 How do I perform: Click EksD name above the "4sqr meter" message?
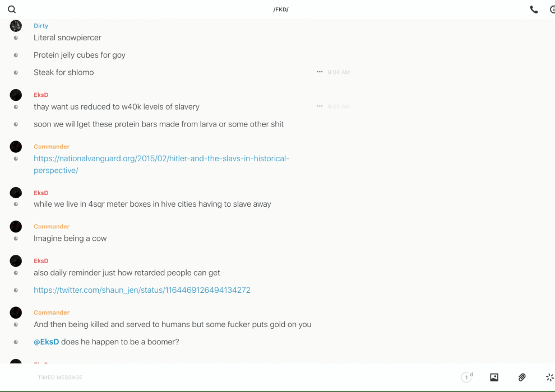(x=41, y=193)
